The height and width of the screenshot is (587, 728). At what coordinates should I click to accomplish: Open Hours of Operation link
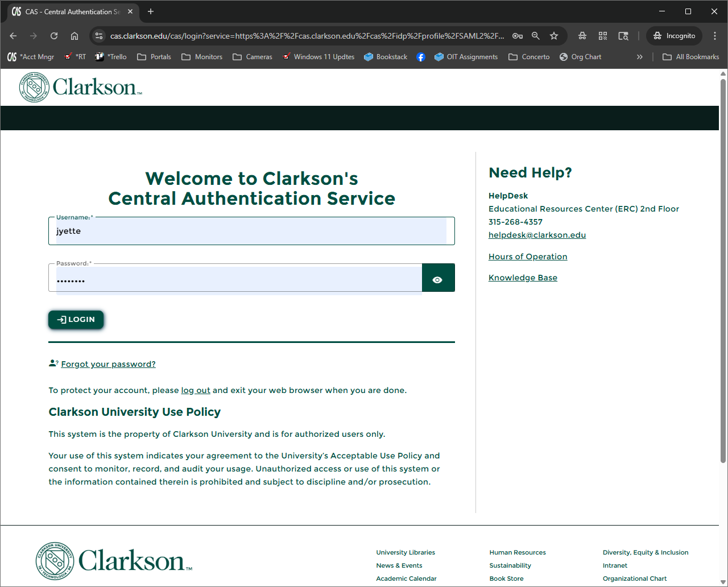(x=528, y=257)
